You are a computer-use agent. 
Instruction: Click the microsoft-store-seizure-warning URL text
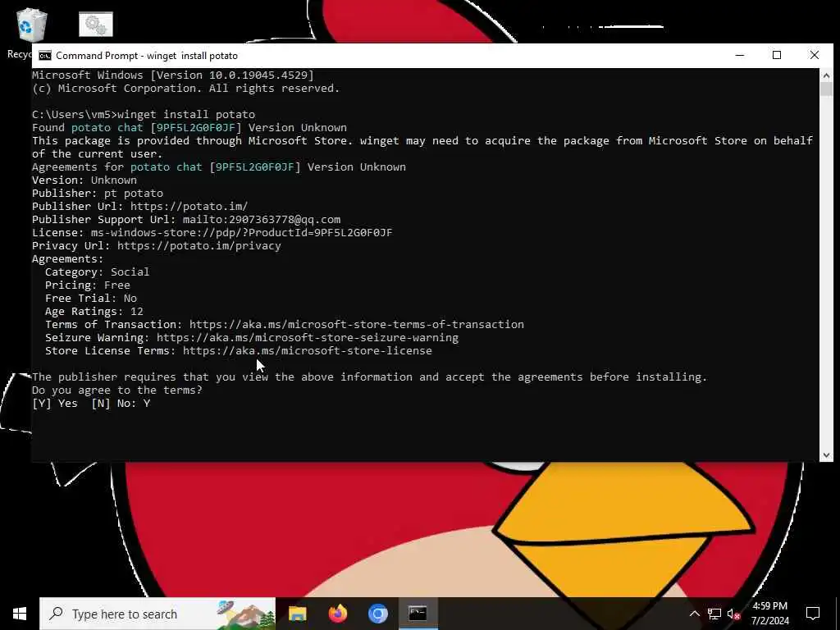coord(308,338)
